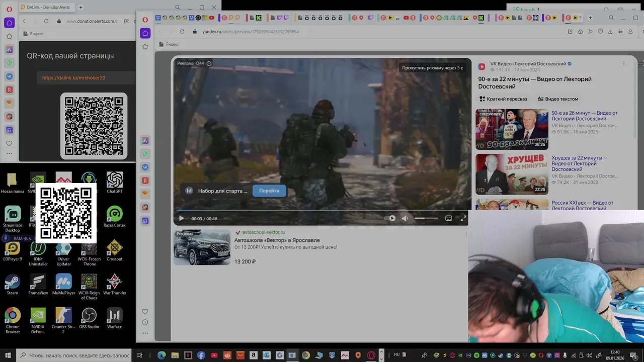Expand more sidebar items in DonationAlerts window
This screenshot has width=644, height=362.
9,153
